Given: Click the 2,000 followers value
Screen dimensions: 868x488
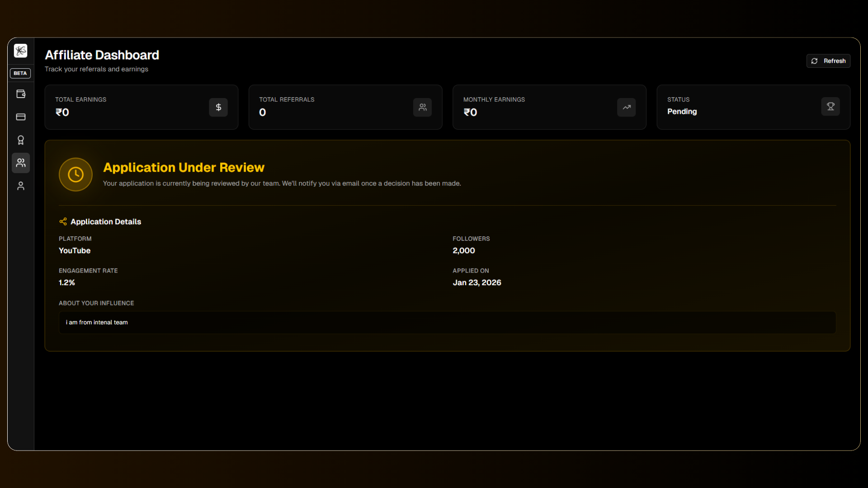Looking at the screenshot, I should coord(463,251).
